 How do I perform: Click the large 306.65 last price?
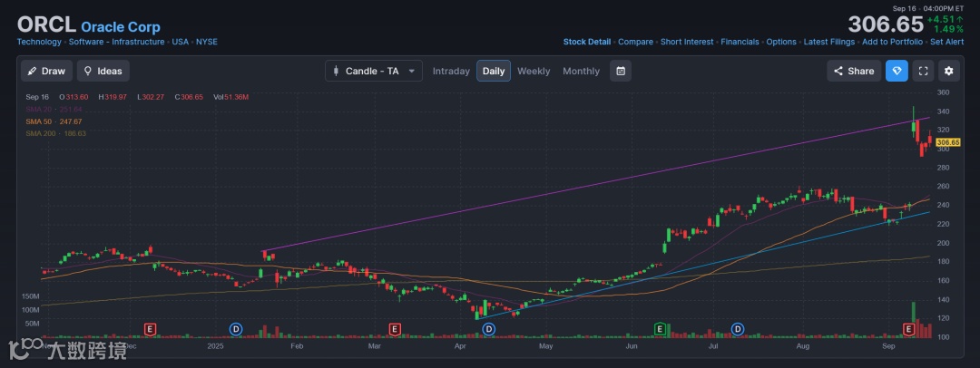tap(885, 24)
